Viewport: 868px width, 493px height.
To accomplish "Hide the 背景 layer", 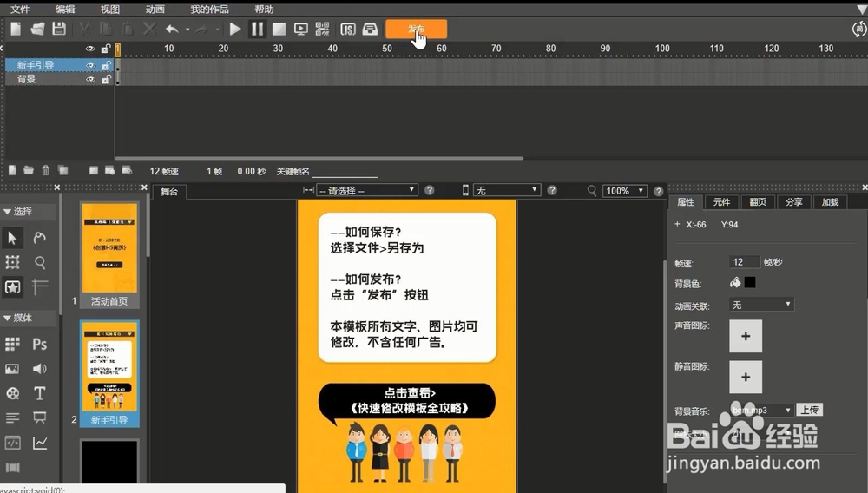I will tap(90, 79).
